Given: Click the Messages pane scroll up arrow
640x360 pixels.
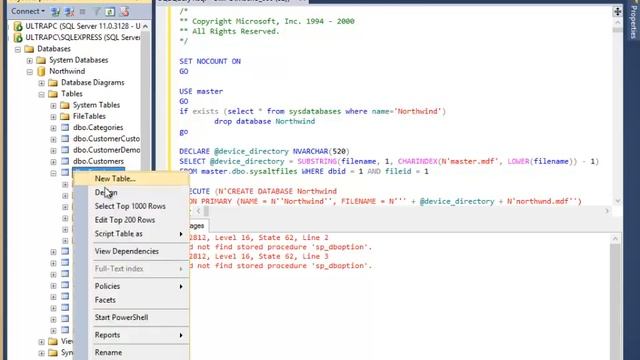Looking at the screenshot, I should (x=616, y=239).
